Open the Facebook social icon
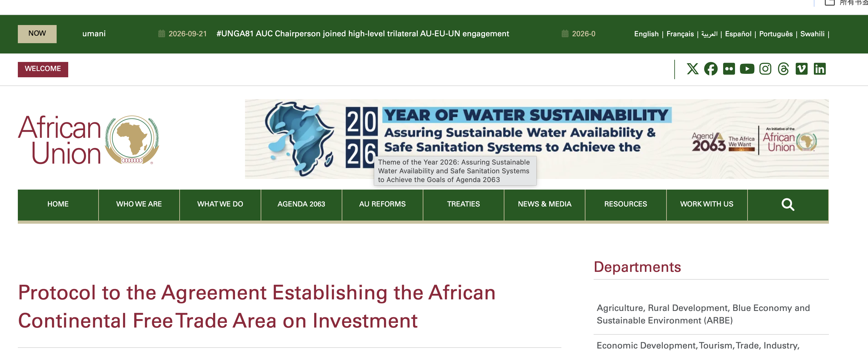Viewport: 868px width, 351px height. pyautogui.click(x=711, y=69)
